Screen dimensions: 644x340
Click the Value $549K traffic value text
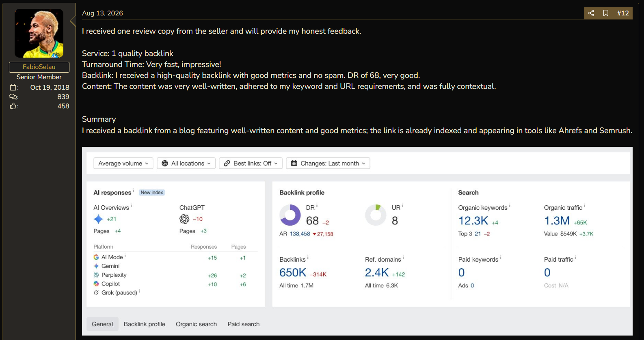coord(560,234)
